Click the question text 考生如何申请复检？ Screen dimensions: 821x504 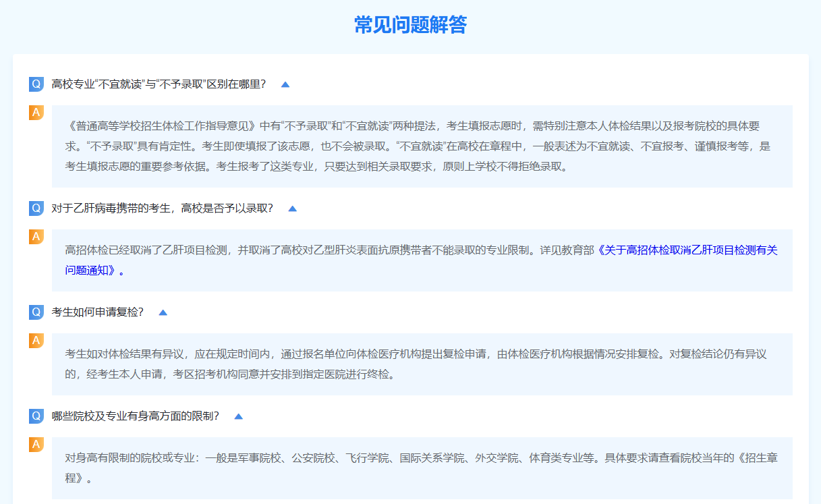coord(98,312)
